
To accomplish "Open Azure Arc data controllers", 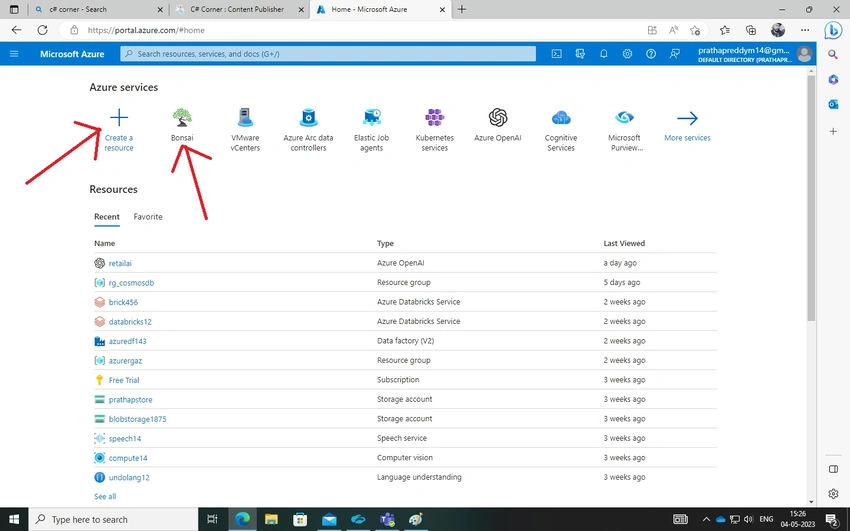I will (308, 129).
